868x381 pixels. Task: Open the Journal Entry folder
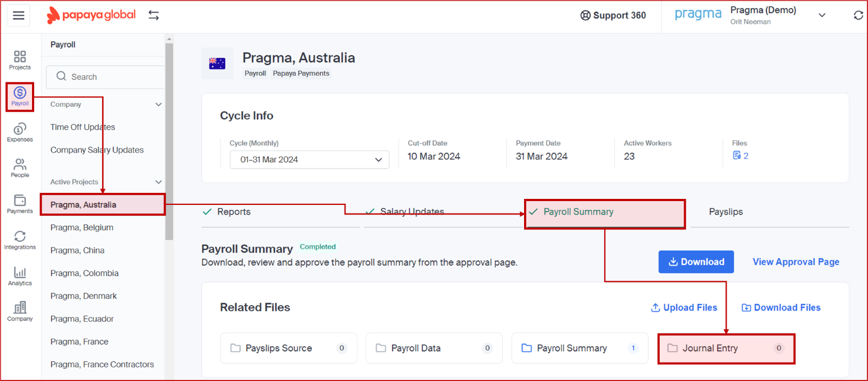(726, 348)
